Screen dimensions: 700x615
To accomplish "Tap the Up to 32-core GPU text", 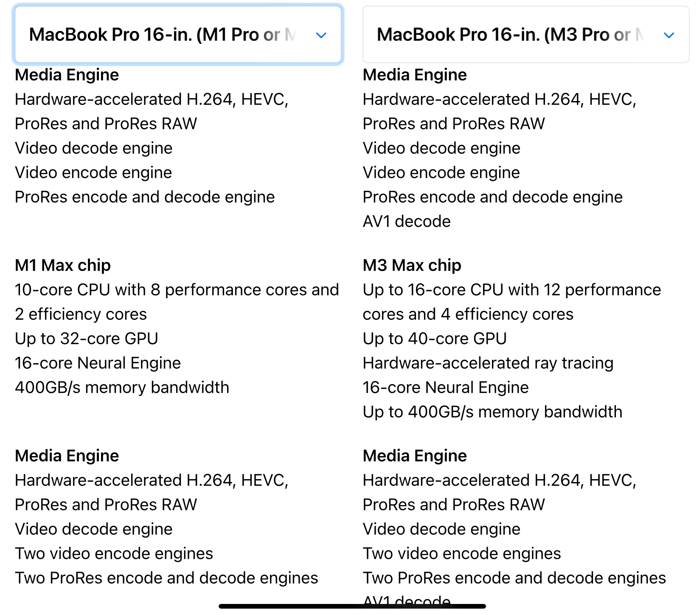I will click(x=87, y=339).
